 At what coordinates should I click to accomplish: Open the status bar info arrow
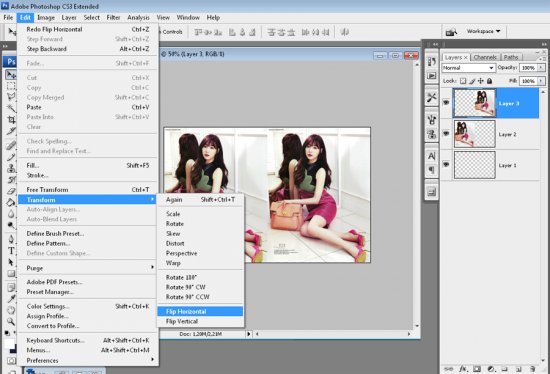tap(249, 334)
